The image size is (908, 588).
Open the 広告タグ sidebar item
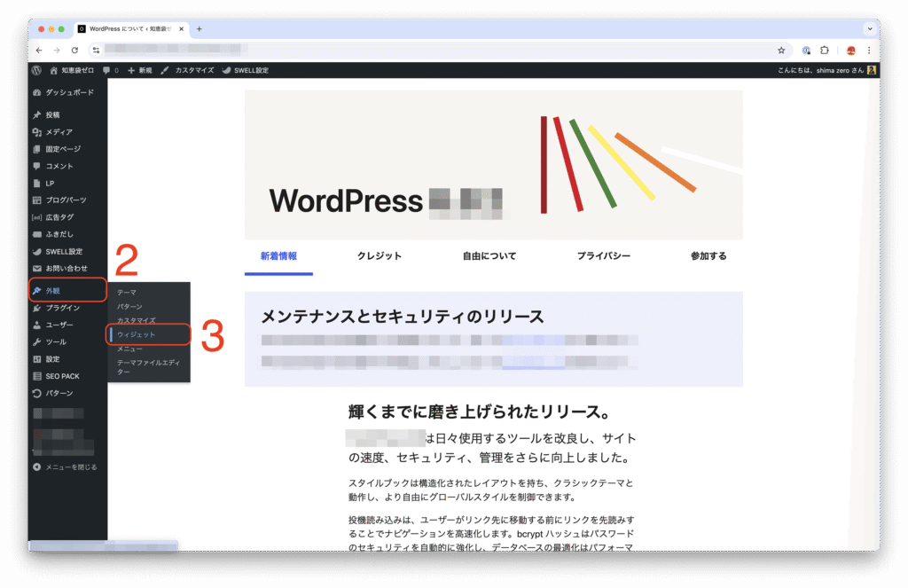click(67, 217)
